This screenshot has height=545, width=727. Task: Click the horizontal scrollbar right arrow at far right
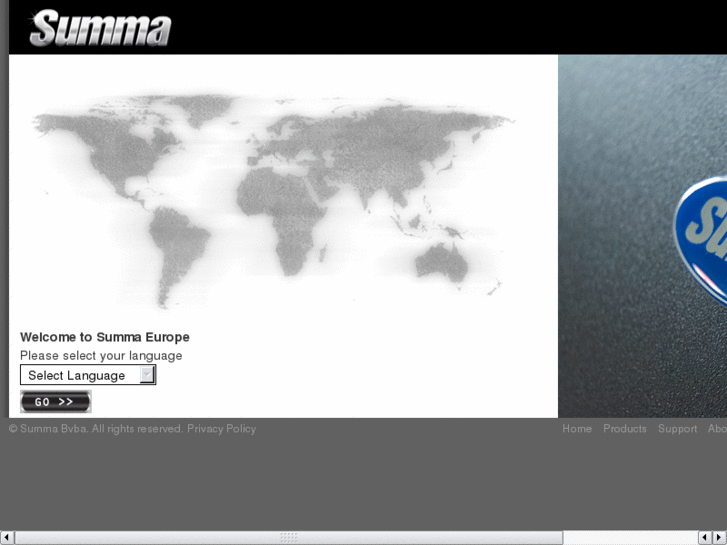(x=720, y=538)
